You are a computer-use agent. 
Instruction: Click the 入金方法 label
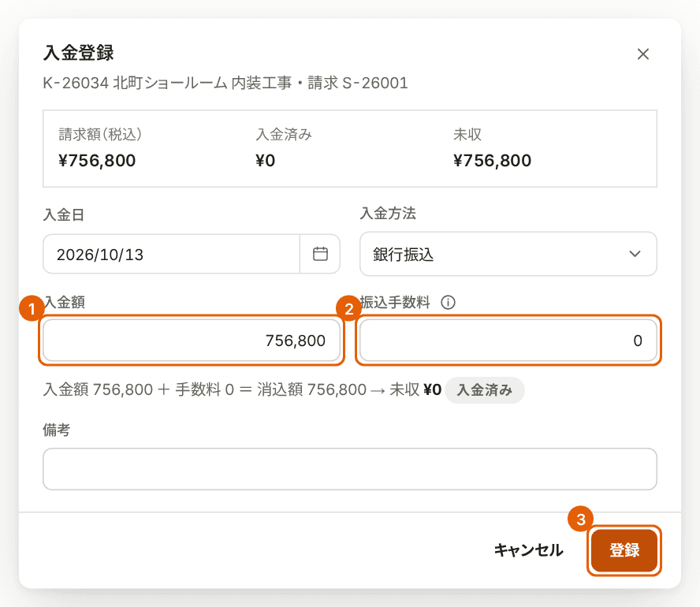coord(388,214)
